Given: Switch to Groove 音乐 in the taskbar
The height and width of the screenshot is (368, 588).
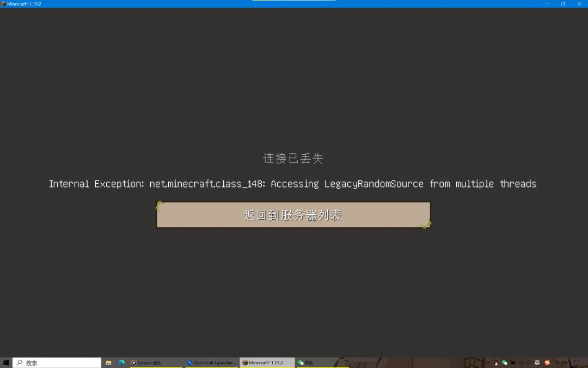Looking at the screenshot, I should pyautogui.click(x=156, y=363).
